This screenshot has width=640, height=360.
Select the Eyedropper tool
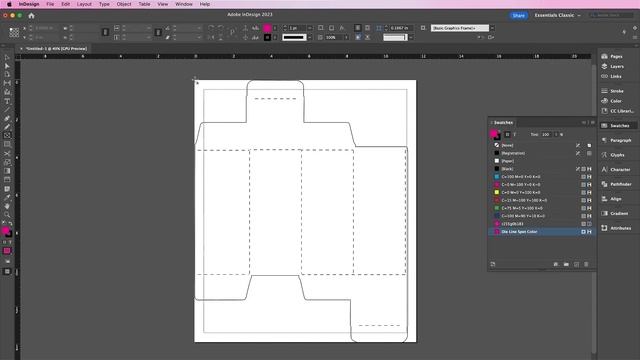[7, 197]
